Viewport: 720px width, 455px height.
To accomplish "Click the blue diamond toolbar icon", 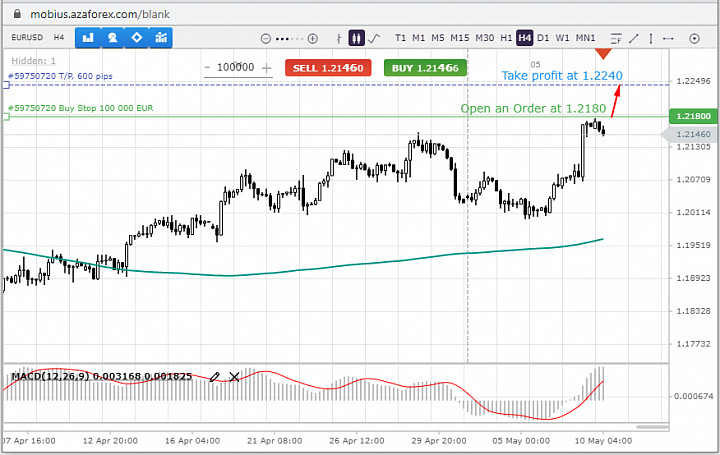I will [x=137, y=38].
